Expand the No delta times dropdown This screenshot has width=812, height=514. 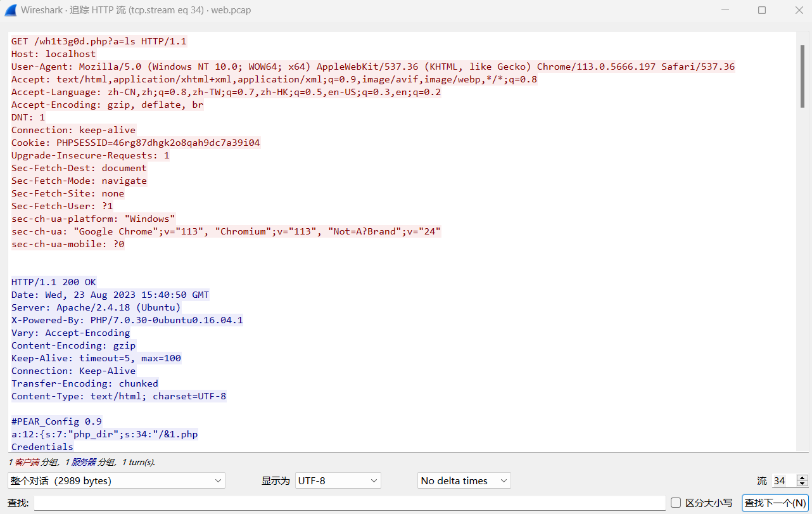pyautogui.click(x=464, y=480)
